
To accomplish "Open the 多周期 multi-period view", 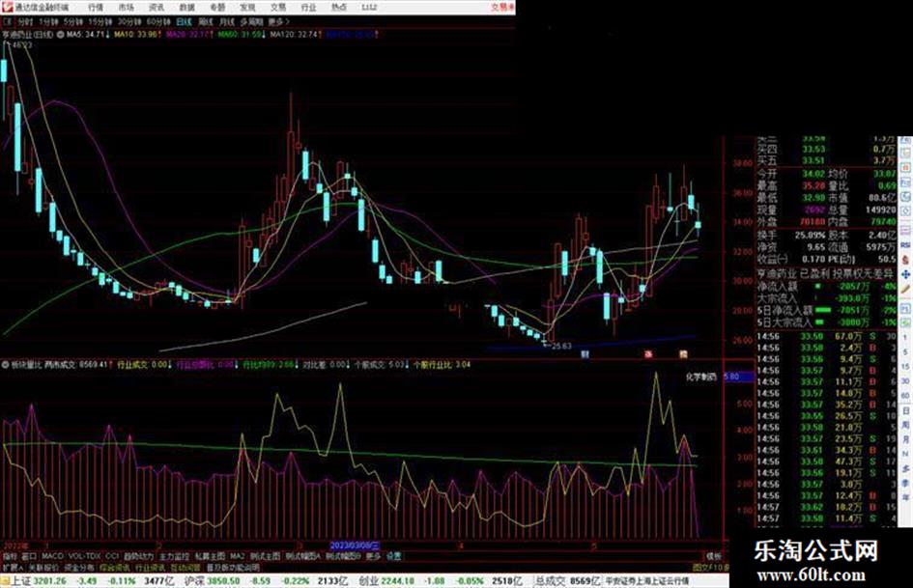I will click(x=251, y=22).
